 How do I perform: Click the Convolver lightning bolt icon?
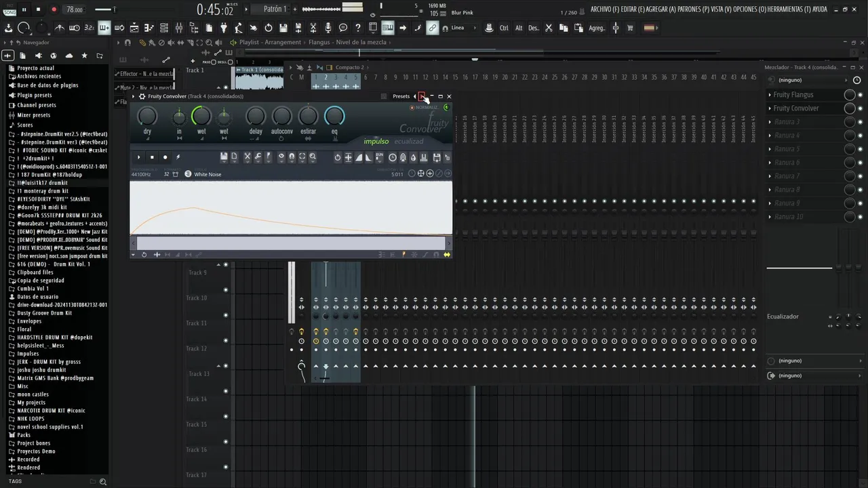(x=178, y=157)
